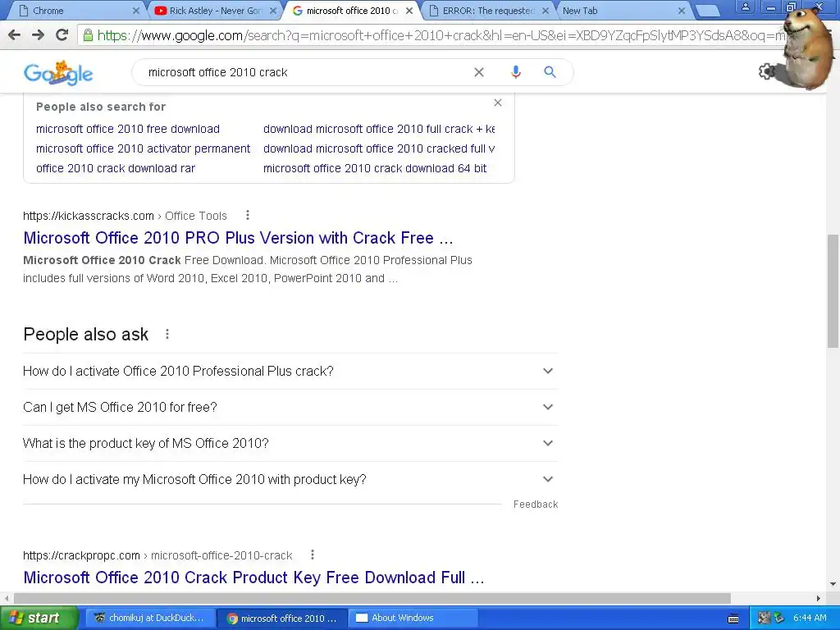Expand Can I get MS Office 2010 for free
This screenshot has width=840, height=630.
point(290,407)
